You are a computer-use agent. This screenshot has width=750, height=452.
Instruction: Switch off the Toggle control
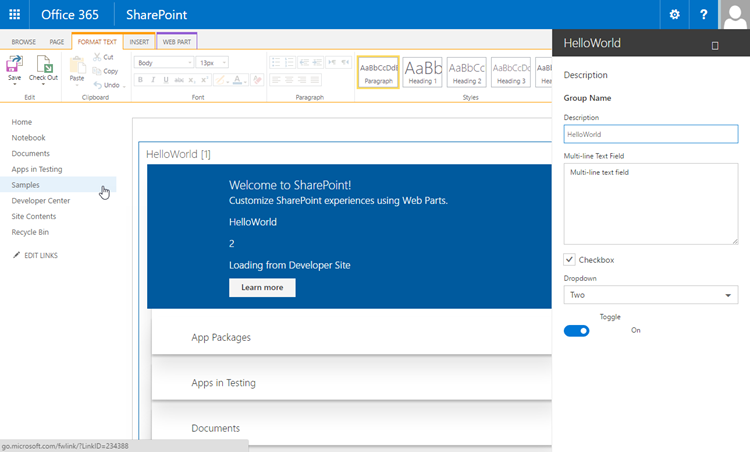(x=576, y=331)
